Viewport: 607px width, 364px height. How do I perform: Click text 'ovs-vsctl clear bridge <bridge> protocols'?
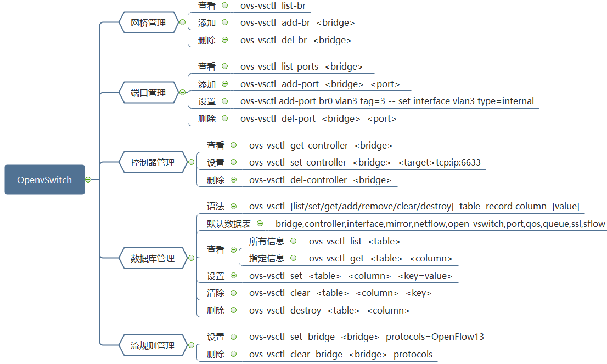[341, 354]
